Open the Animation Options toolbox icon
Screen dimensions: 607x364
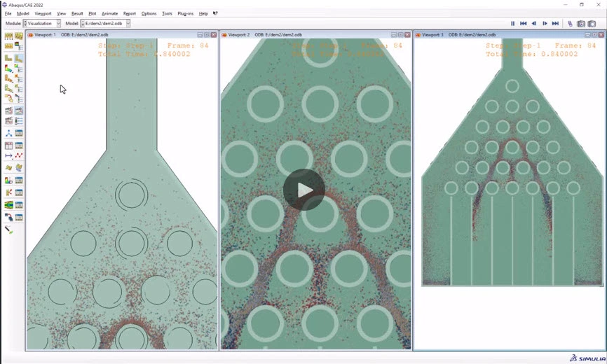19,120
